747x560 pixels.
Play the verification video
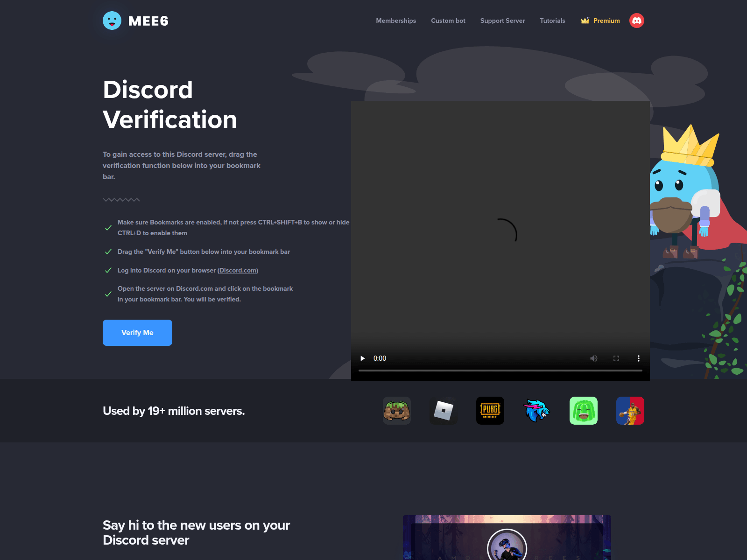362,358
